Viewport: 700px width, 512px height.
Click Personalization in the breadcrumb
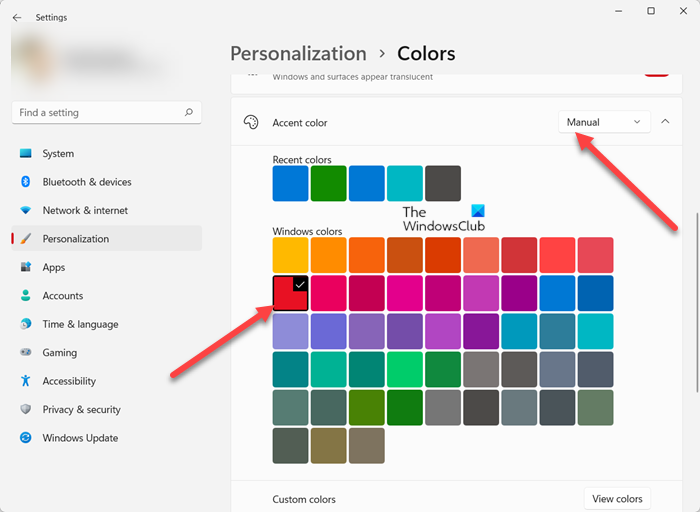298,54
